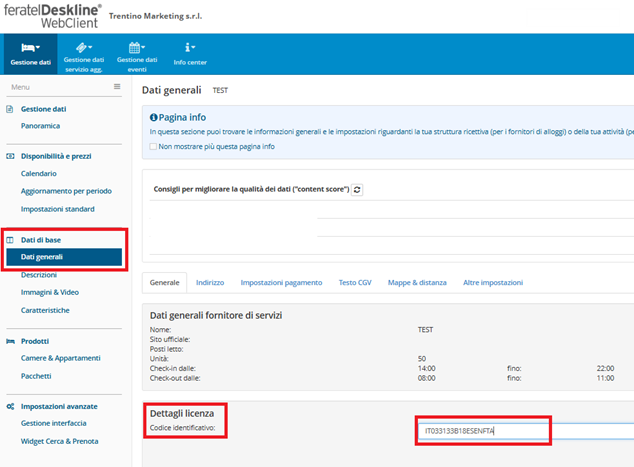This screenshot has height=467, width=634.
Task: Click Dati di base sidebar heading
Action: (x=41, y=240)
